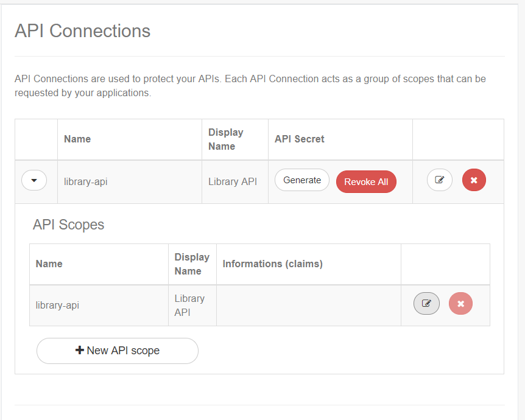Edit the library-api API scope

coord(426,304)
